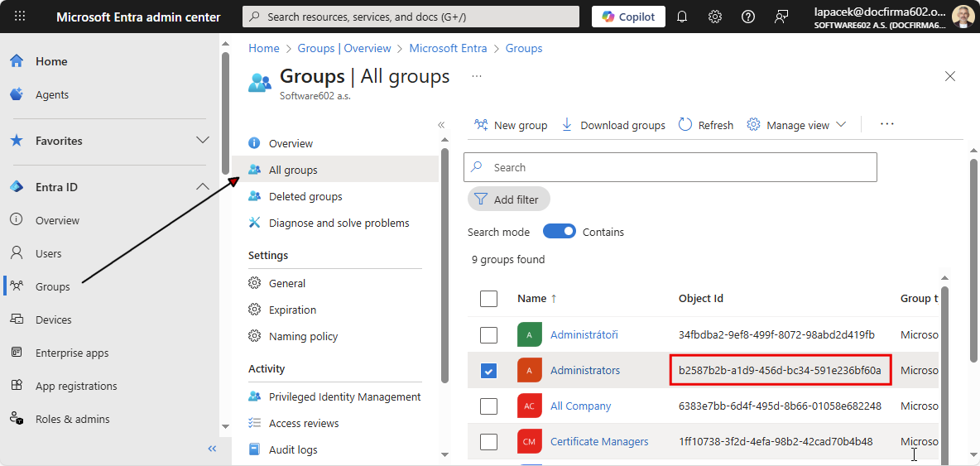Click Download groups
The width and height of the screenshot is (980, 466).
point(613,125)
